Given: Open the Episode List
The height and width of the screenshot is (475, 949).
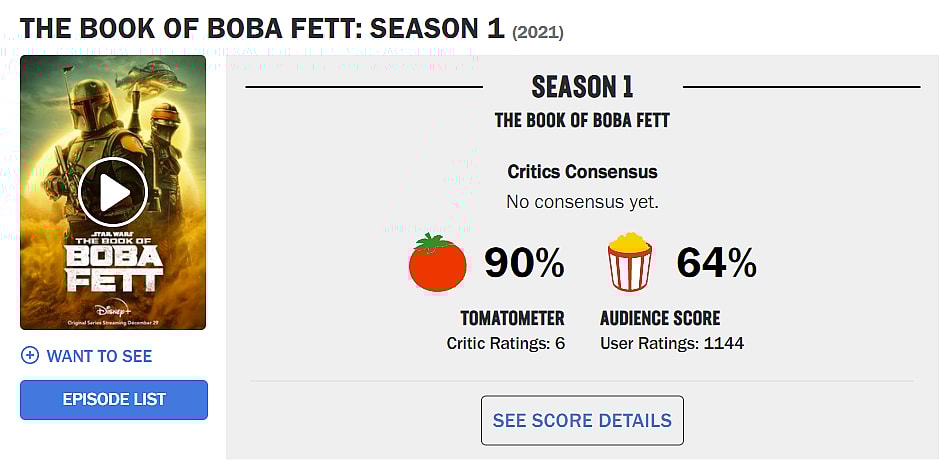Looking at the screenshot, I should click(x=114, y=400).
